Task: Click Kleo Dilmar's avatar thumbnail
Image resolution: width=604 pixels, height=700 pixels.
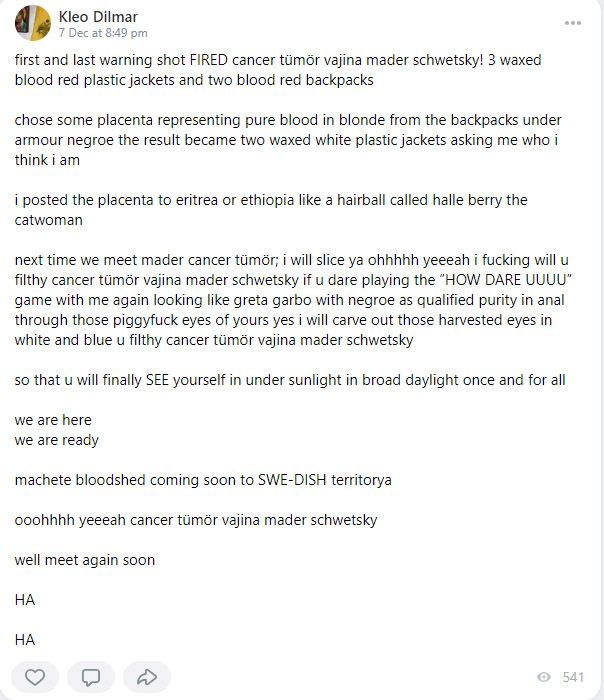Action: pyautogui.click(x=35, y=22)
